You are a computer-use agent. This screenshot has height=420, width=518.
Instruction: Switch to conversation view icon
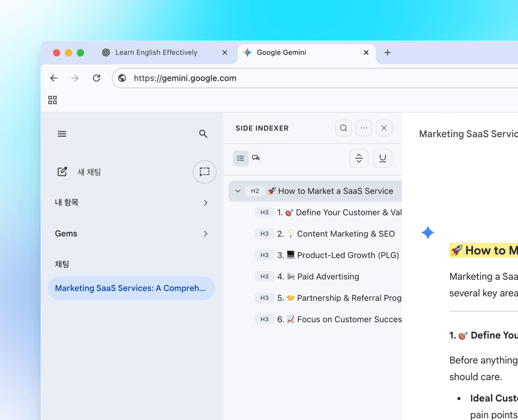256,158
